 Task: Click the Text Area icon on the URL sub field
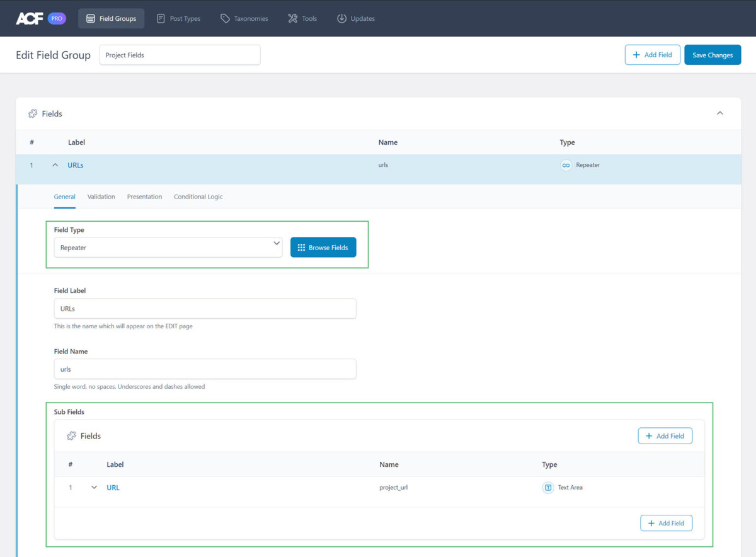[547, 487]
